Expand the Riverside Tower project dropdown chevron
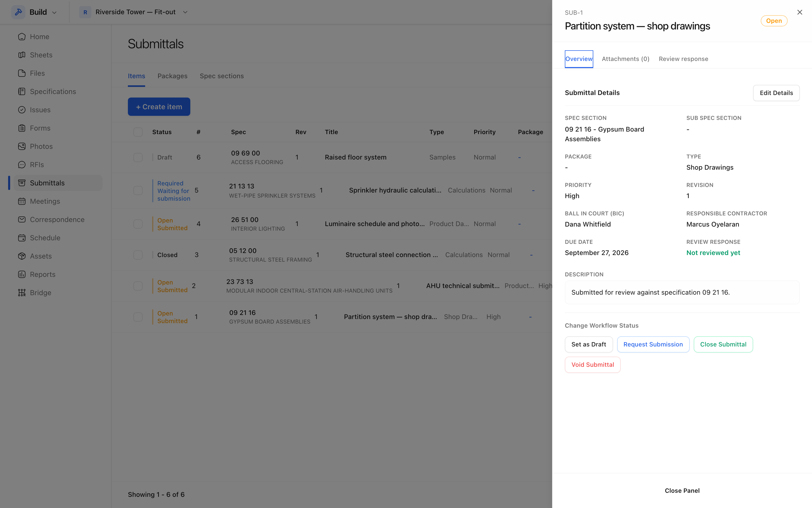Screen dimensions: 812x508 (185, 12)
